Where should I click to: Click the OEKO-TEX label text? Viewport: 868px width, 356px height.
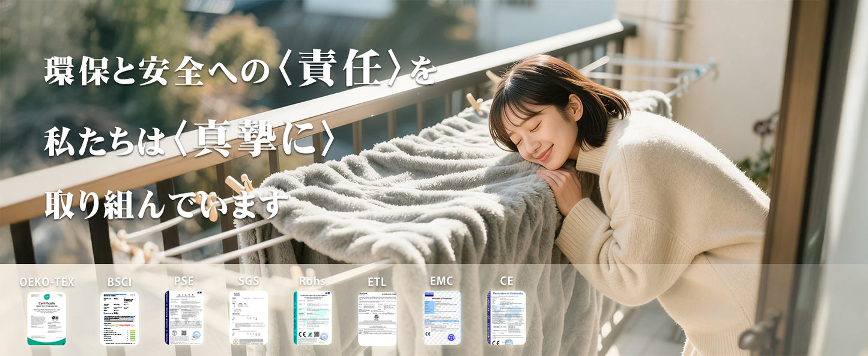coord(47,281)
